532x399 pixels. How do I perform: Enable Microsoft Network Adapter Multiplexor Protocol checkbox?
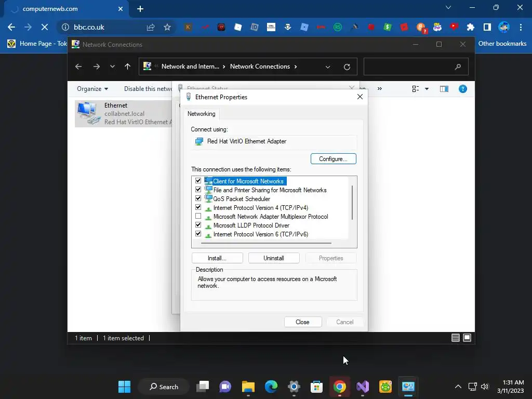(x=198, y=216)
